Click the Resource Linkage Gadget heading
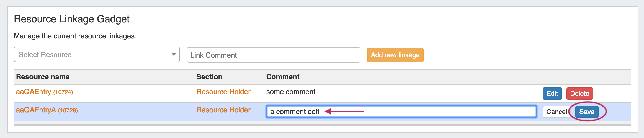Viewport: 644px width, 138px height. point(72,19)
